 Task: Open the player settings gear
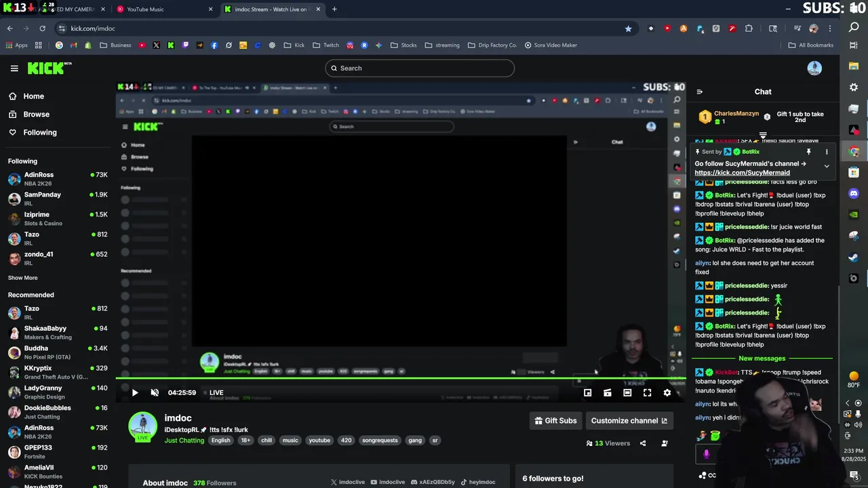click(667, 392)
